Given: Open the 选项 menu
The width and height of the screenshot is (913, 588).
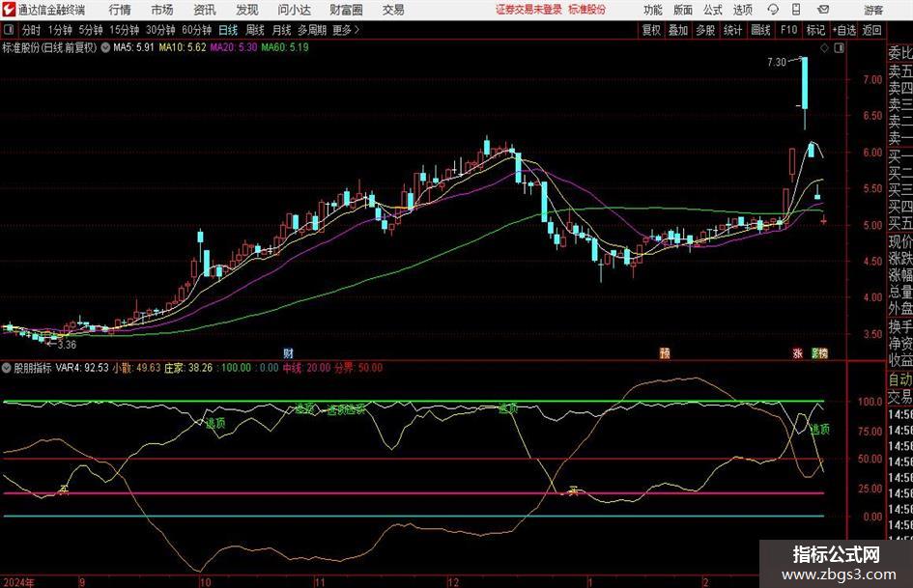Looking at the screenshot, I should tap(742, 10).
